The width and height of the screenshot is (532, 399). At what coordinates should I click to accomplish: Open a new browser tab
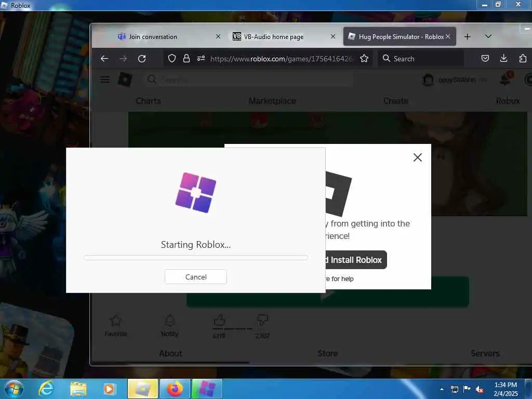coord(467,37)
